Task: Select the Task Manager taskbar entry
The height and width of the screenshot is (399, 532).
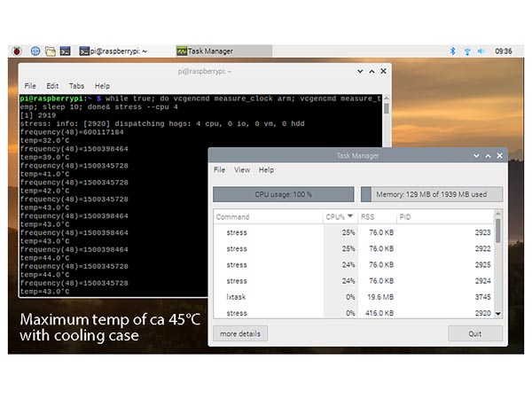Action: [208, 51]
